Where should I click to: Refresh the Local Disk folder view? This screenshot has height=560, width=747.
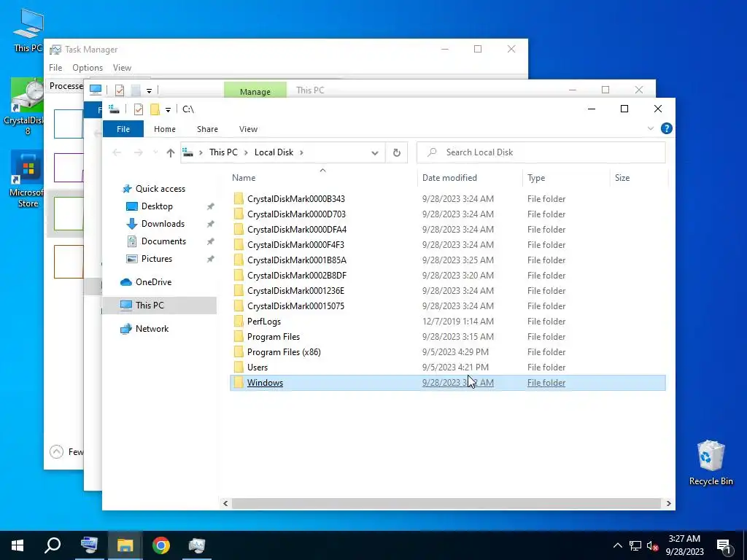click(x=396, y=153)
